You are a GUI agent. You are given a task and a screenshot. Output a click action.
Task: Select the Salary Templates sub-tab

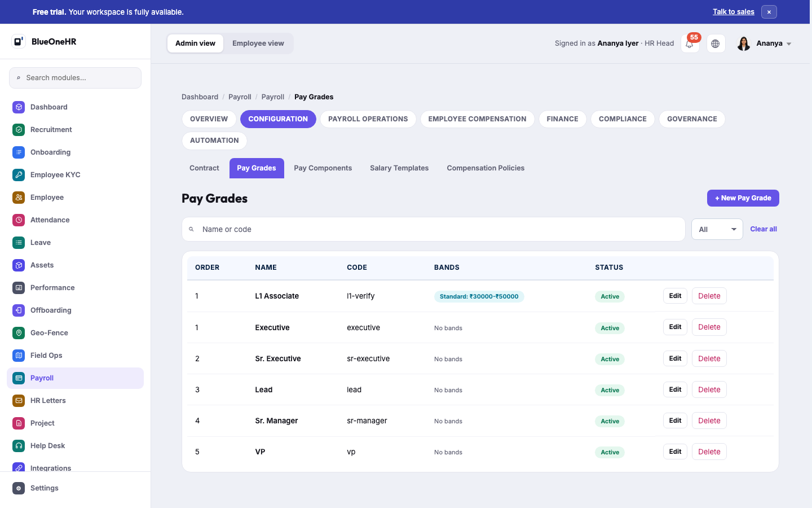pos(399,168)
